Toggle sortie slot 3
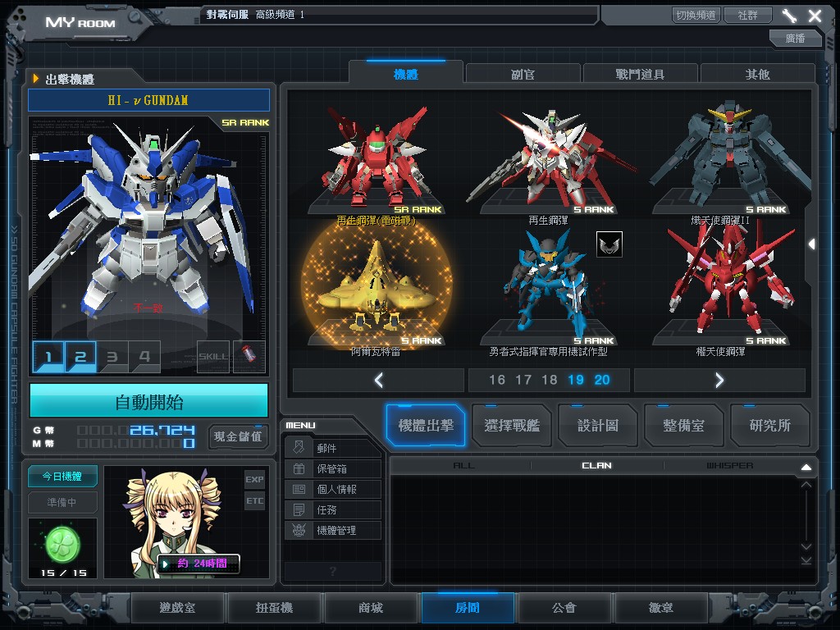The image size is (840, 630). tap(112, 357)
